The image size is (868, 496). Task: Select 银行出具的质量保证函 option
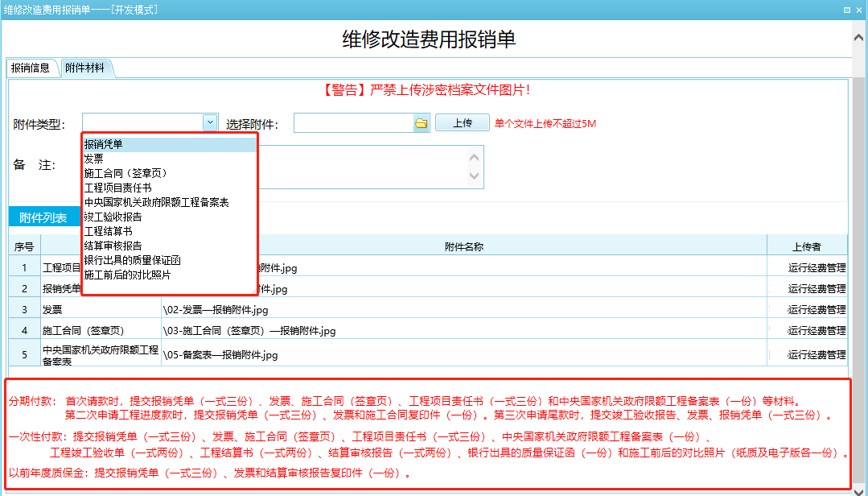tap(133, 260)
